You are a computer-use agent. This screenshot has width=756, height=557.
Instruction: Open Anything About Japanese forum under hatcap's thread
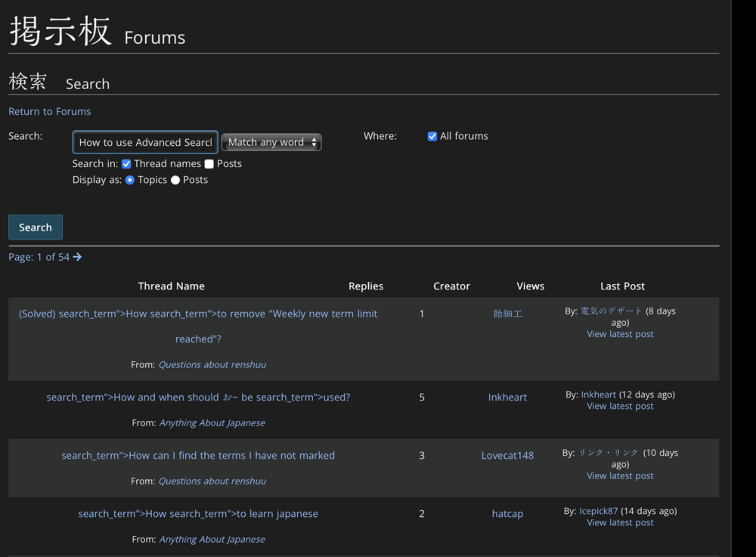coord(212,540)
